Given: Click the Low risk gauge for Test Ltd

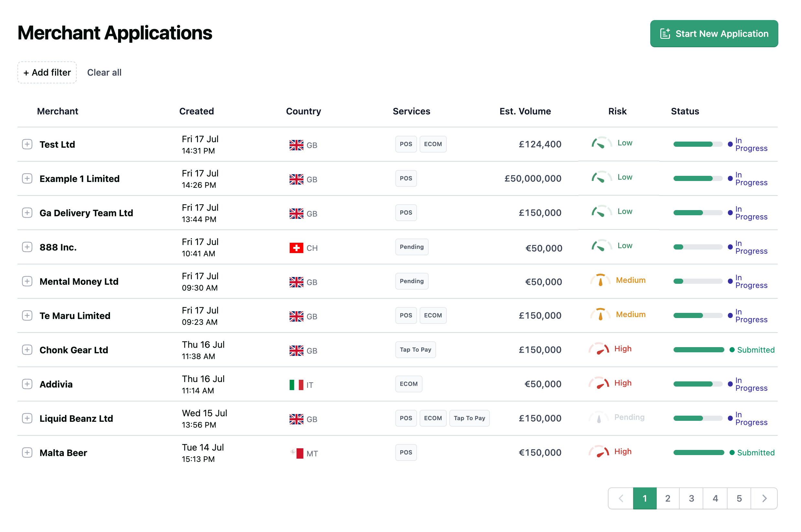Looking at the screenshot, I should pyautogui.click(x=601, y=143).
